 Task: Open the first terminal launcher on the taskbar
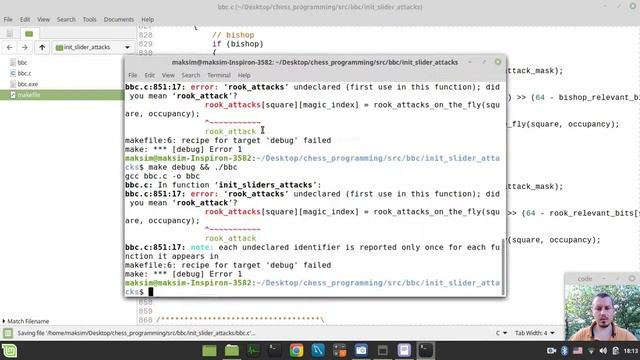274,351
